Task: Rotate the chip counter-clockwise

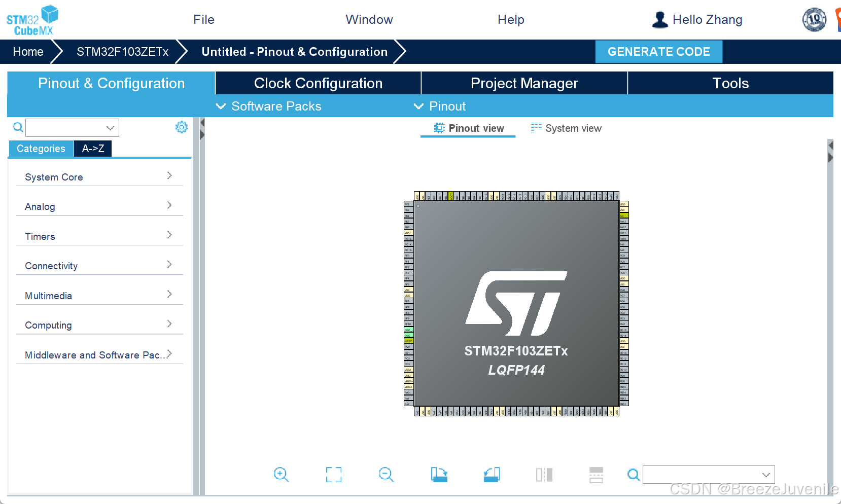Action: click(x=492, y=475)
